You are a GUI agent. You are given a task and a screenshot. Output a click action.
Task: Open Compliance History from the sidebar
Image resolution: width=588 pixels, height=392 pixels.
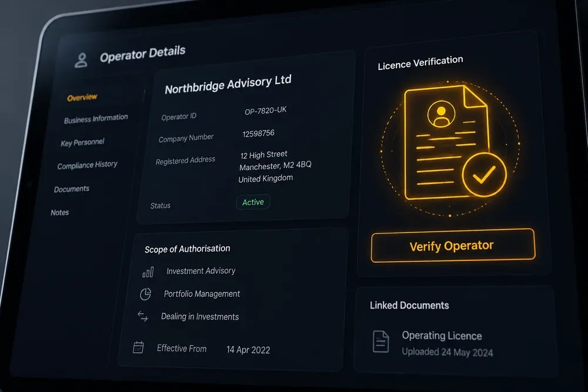(x=88, y=165)
